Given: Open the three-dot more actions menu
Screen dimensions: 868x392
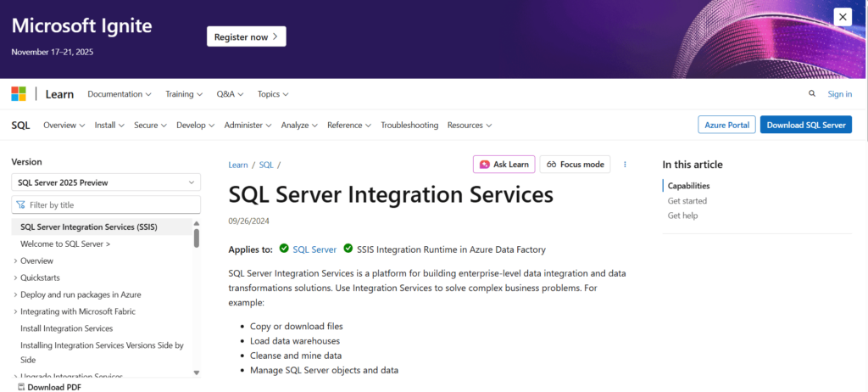Looking at the screenshot, I should tap(625, 165).
